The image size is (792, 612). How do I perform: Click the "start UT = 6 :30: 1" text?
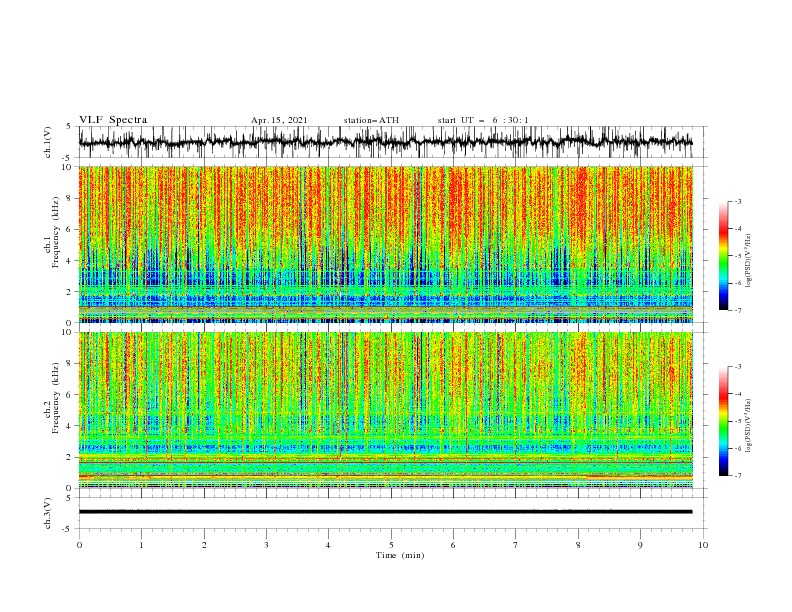[483, 120]
